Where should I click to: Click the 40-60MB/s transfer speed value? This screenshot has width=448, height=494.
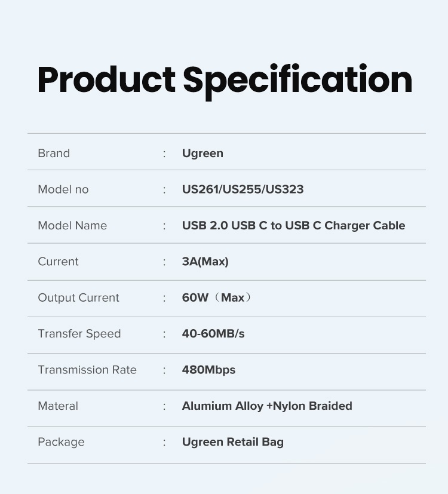(213, 334)
